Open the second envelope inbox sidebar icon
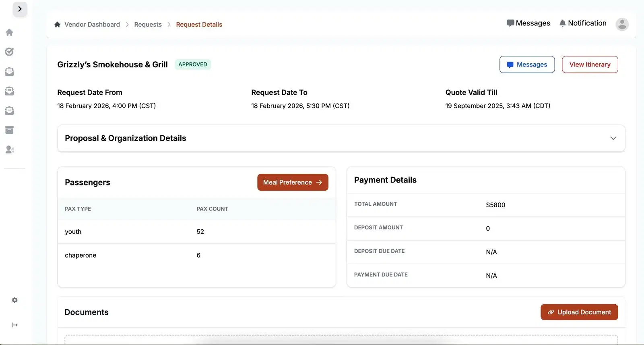 [9, 91]
